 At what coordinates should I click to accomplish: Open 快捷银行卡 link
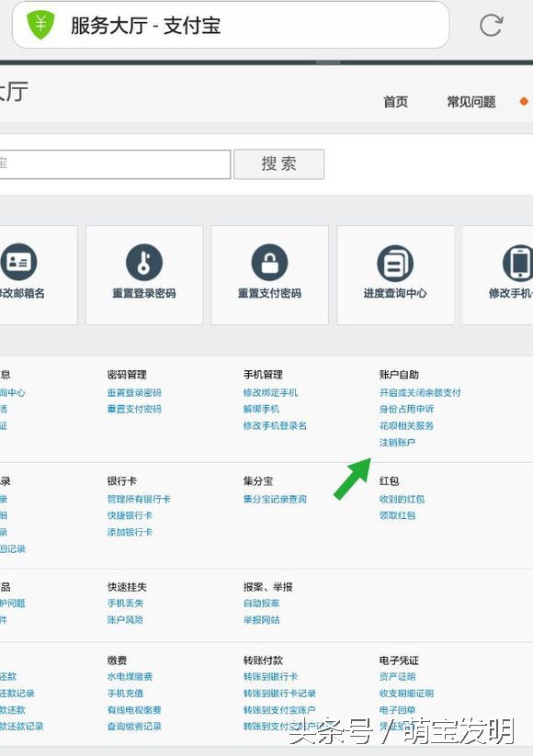point(130,515)
